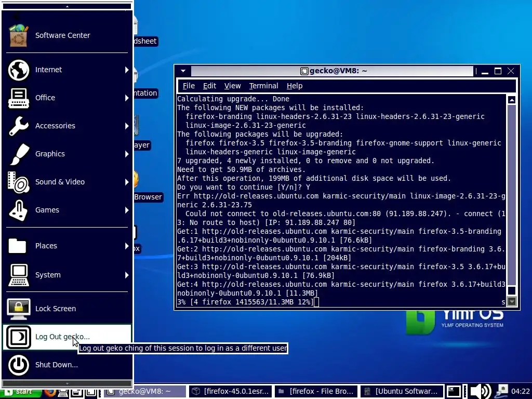Screen dimensions: 532x399
Task: Click the Shut Down power icon
Action: (18, 365)
